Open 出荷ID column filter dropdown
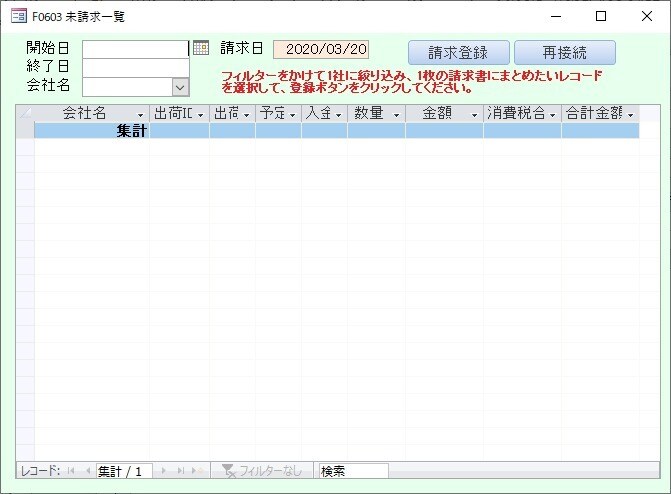The width and height of the screenshot is (671, 494). click(x=200, y=115)
